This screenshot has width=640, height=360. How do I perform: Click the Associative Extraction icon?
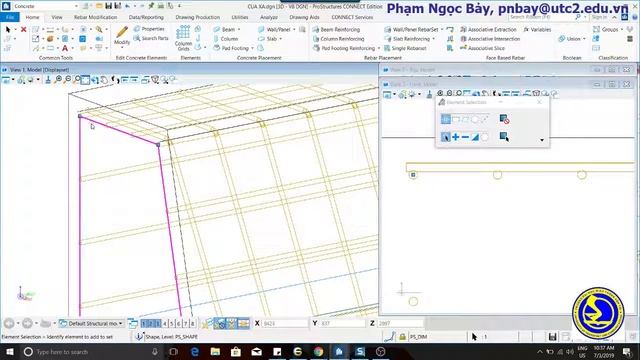point(463,29)
